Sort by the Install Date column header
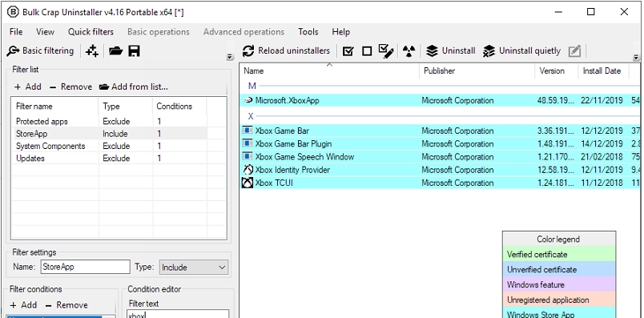The height and width of the screenshot is (318, 644). click(604, 70)
